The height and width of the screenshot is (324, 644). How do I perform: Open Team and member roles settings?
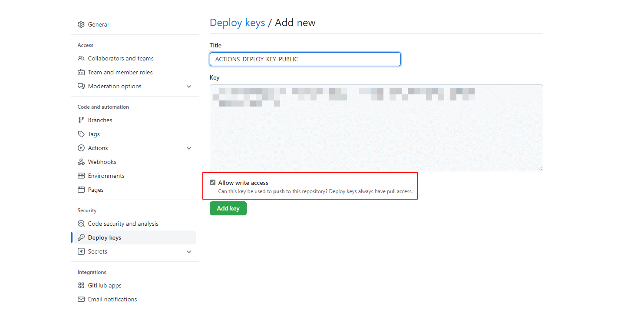120,72
